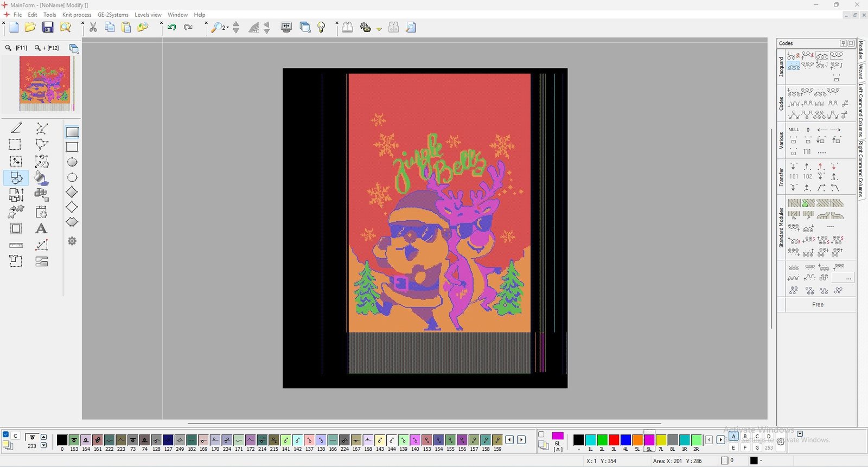Click the scissors cut icon
The image size is (868, 467).
pos(93,28)
